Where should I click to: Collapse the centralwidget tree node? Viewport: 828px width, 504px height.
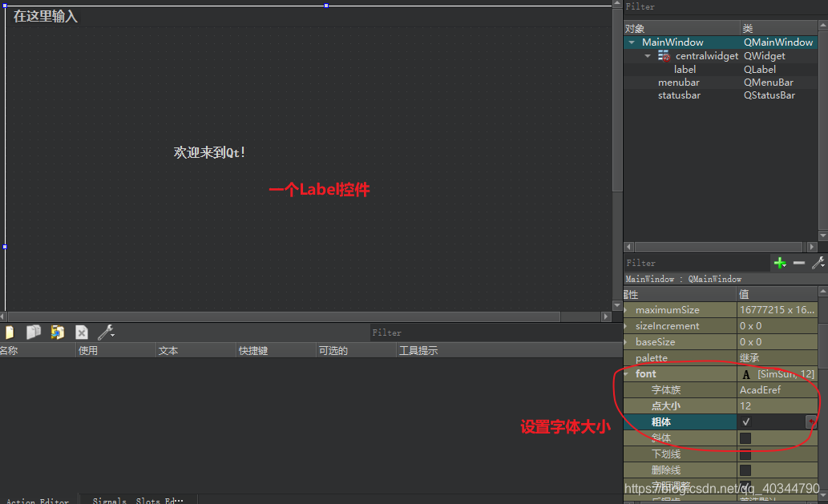(648, 55)
